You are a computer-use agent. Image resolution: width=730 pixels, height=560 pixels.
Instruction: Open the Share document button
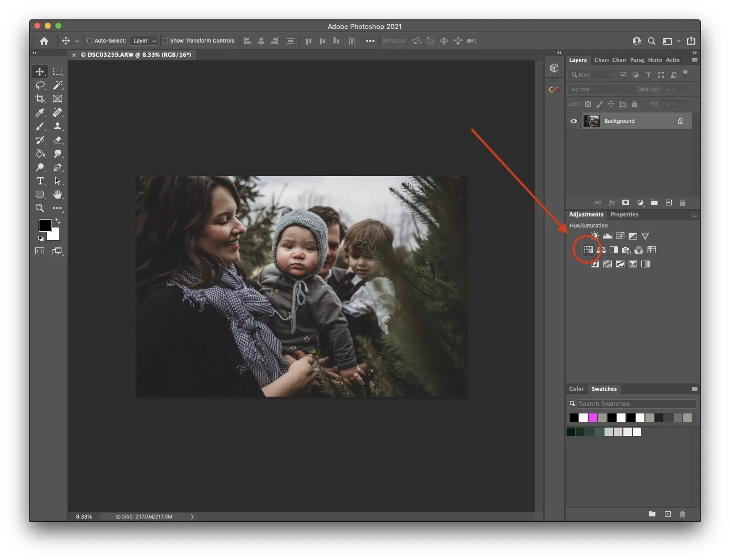691,41
